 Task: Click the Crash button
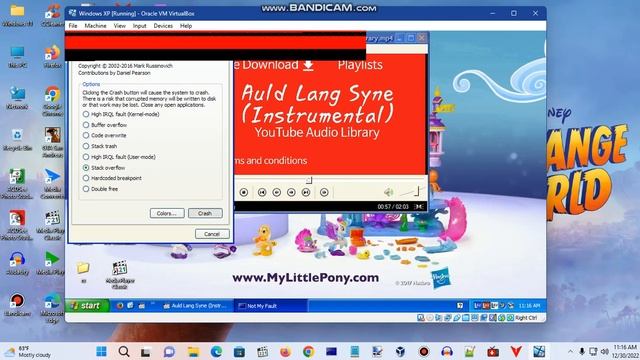click(205, 213)
